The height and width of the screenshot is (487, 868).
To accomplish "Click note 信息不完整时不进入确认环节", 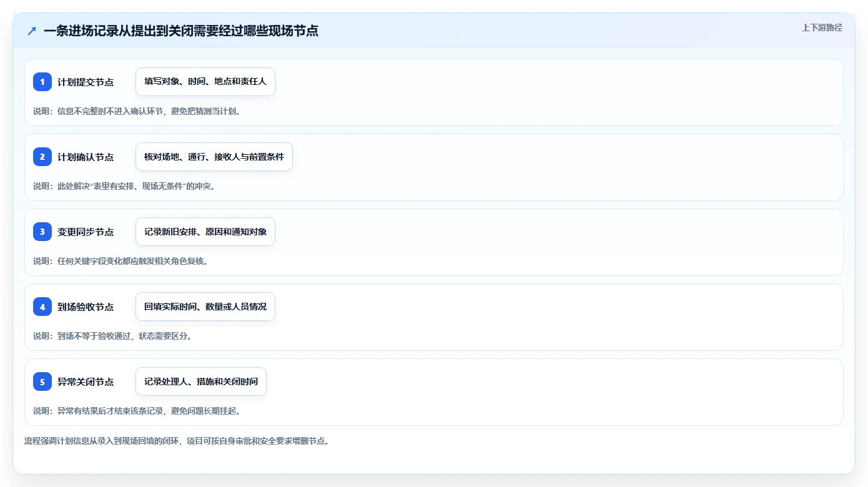I will point(137,111).
